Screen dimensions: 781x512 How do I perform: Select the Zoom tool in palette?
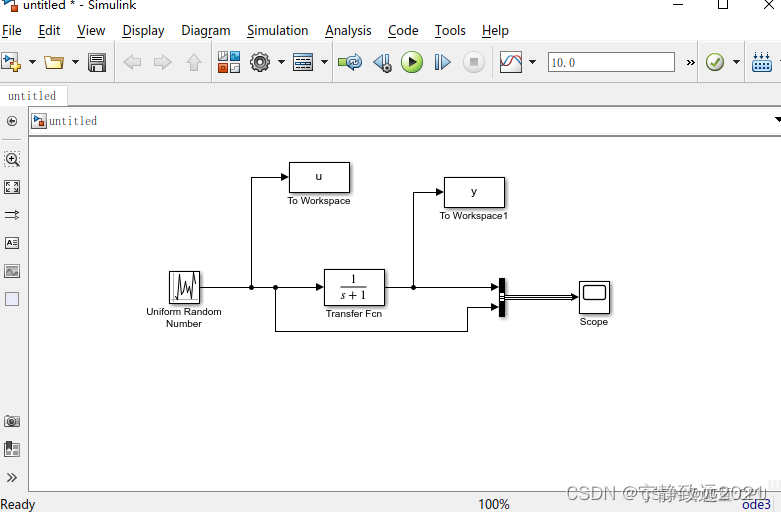(x=12, y=159)
